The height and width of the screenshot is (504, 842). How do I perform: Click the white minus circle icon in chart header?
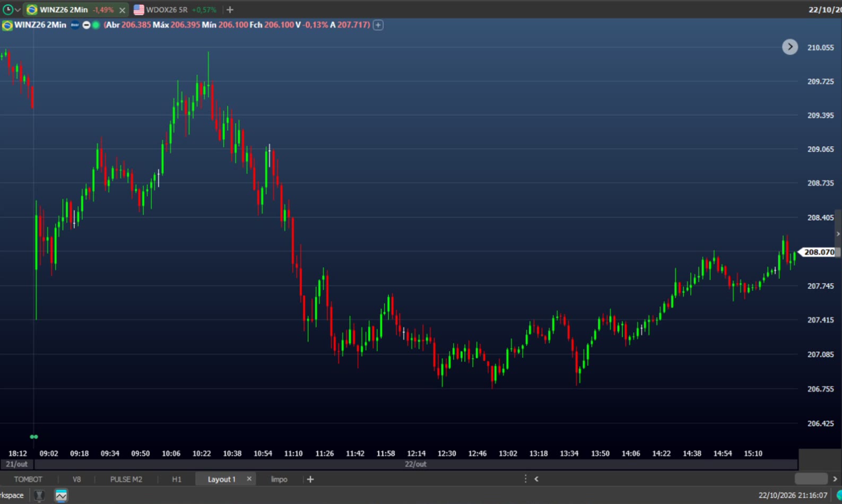click(x=86, y=25)
